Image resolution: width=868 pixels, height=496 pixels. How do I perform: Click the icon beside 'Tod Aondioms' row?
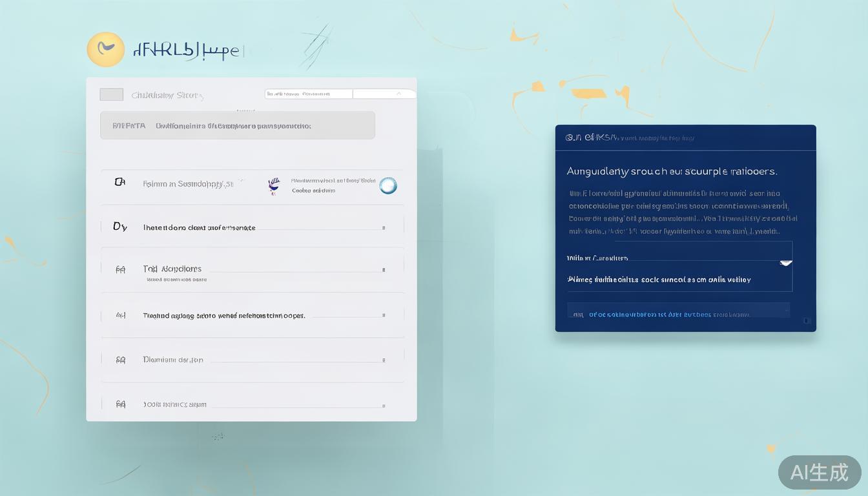point(120,270)
